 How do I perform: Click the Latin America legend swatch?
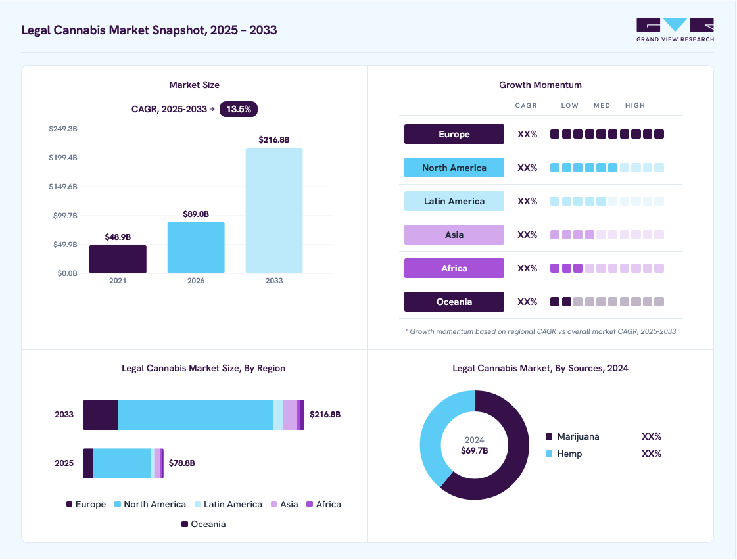tap(197, 504)
